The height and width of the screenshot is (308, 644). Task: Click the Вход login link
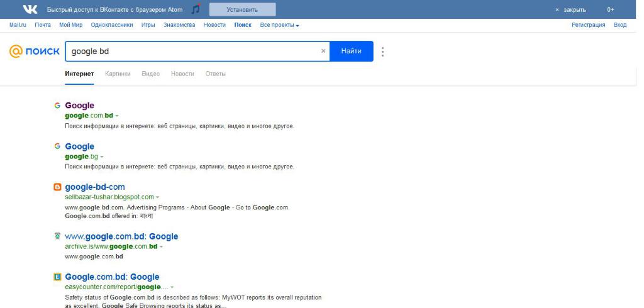point(619,25)
